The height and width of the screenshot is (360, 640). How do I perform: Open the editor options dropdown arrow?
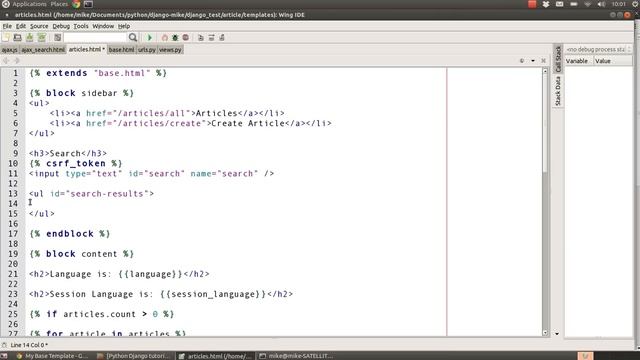pos(533,60)
